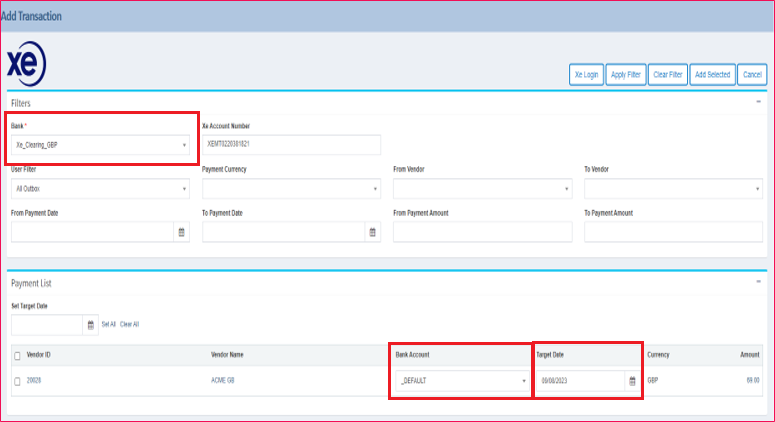Open the Bank dropdown showing Xe_Clearing_GBP

click(100, 145)
